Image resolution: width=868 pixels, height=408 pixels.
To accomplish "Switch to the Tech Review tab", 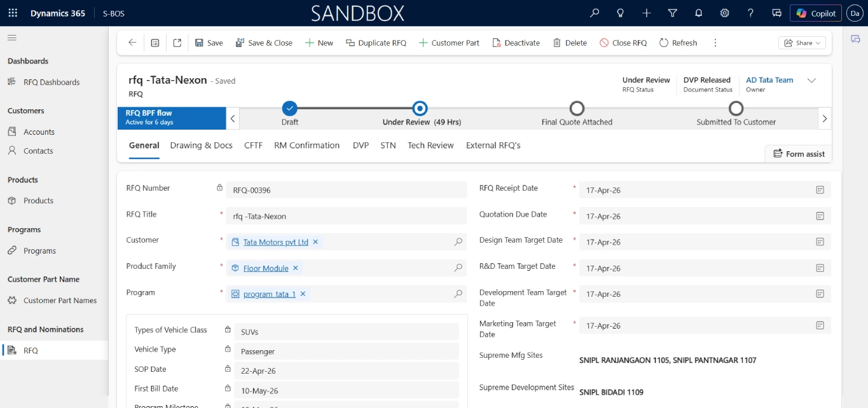I will (431, 146).
